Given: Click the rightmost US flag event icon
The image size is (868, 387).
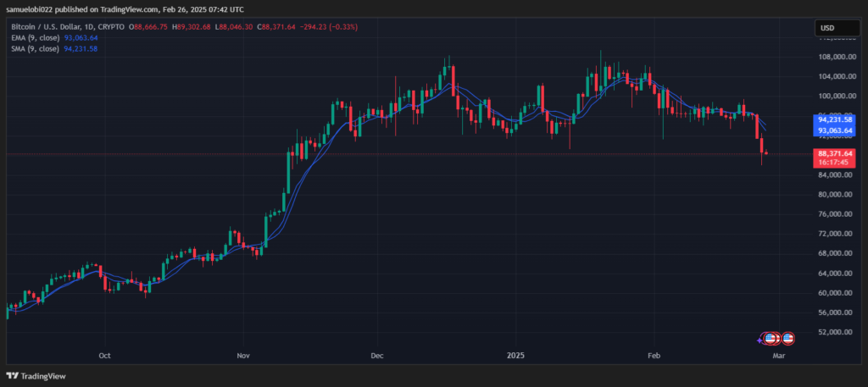Looking at the screenshot, I should point(787,338).
